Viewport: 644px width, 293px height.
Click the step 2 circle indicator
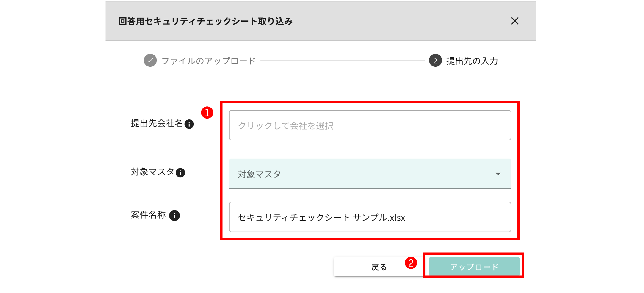(435, 61)
